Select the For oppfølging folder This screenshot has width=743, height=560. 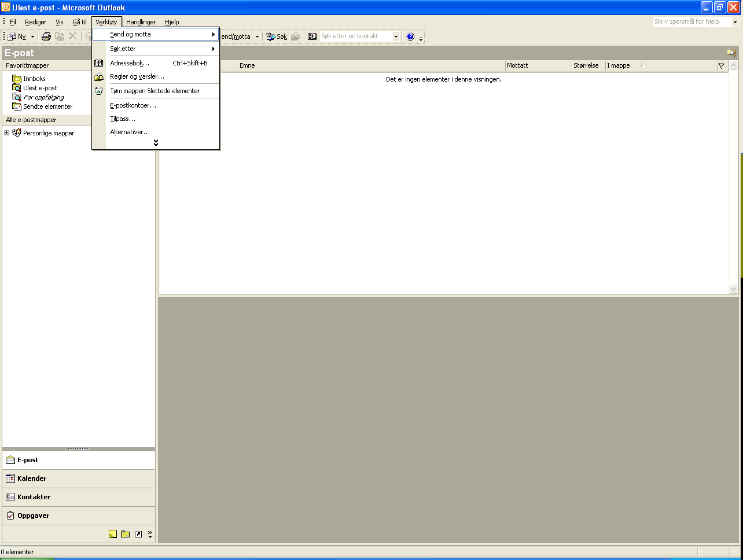pyautogui.click(x=44, y=97)
